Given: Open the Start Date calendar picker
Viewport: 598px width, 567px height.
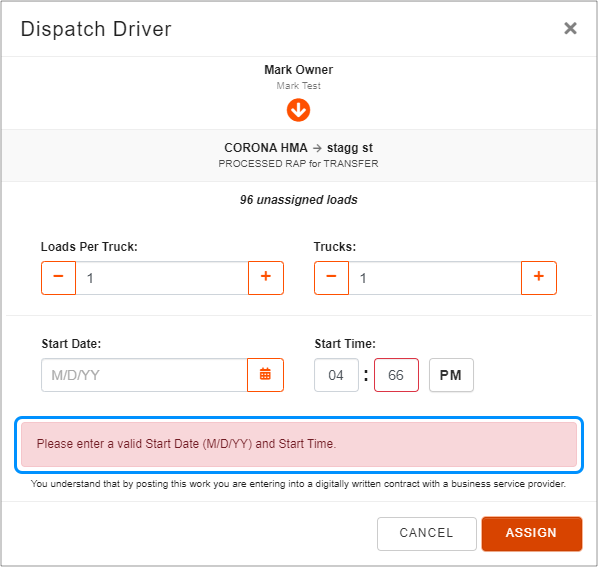Looking at the screenshot, I should pos(265,375).
